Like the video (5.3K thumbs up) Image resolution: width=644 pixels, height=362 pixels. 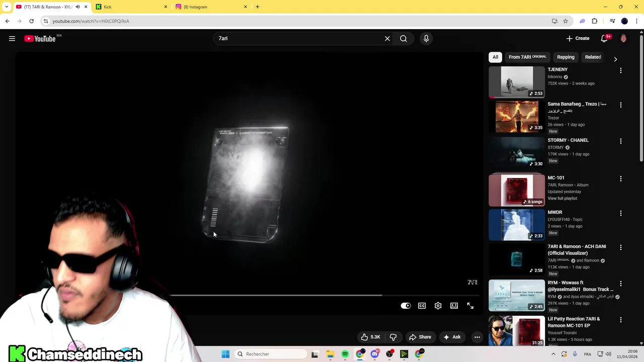371,337
